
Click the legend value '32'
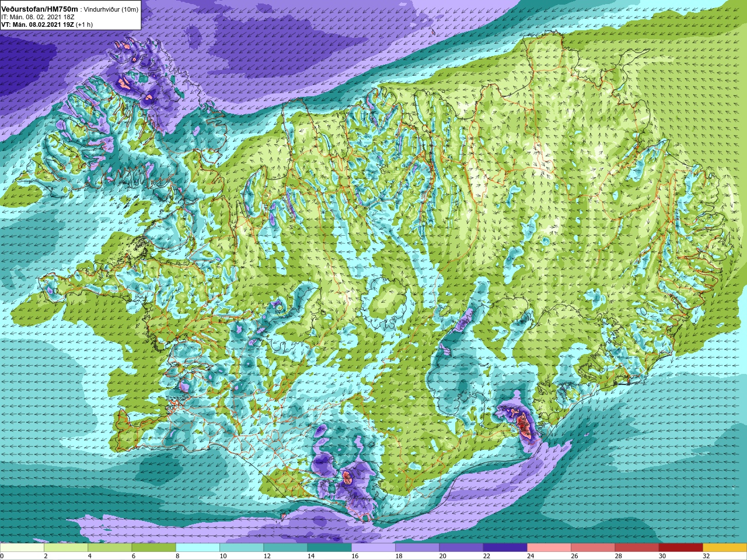(706, 556)
